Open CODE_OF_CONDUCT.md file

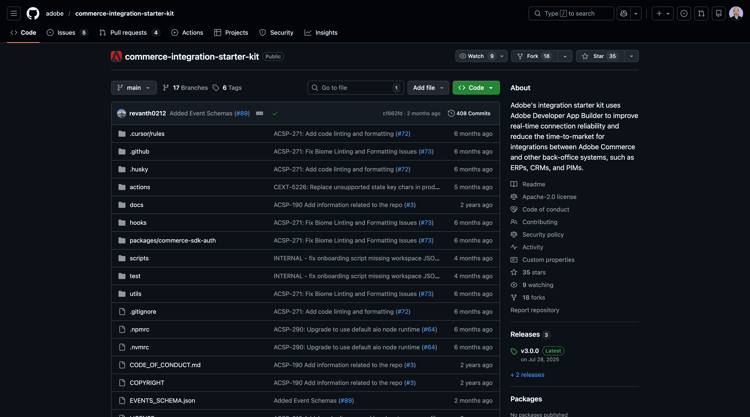click(x=165, y=365)
